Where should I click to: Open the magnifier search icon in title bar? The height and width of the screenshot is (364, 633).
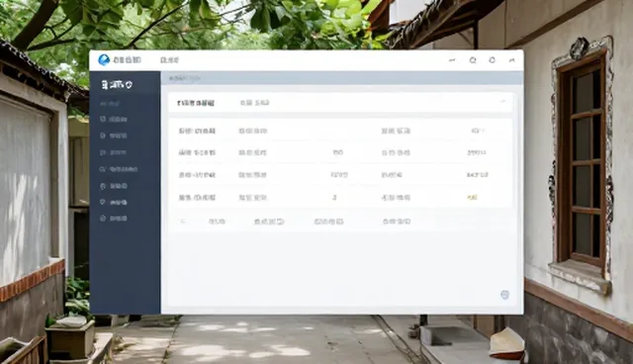click(x=473, y=60)
